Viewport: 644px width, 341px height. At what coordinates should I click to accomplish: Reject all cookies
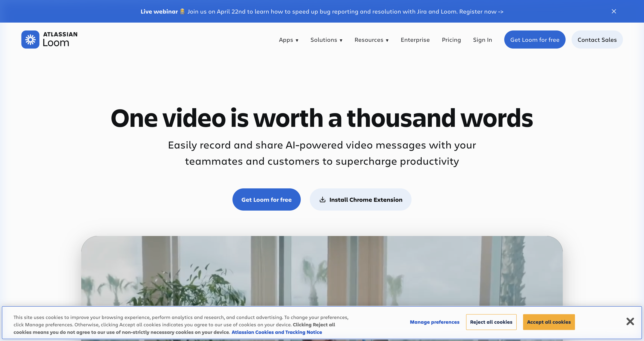click(491, 322)
